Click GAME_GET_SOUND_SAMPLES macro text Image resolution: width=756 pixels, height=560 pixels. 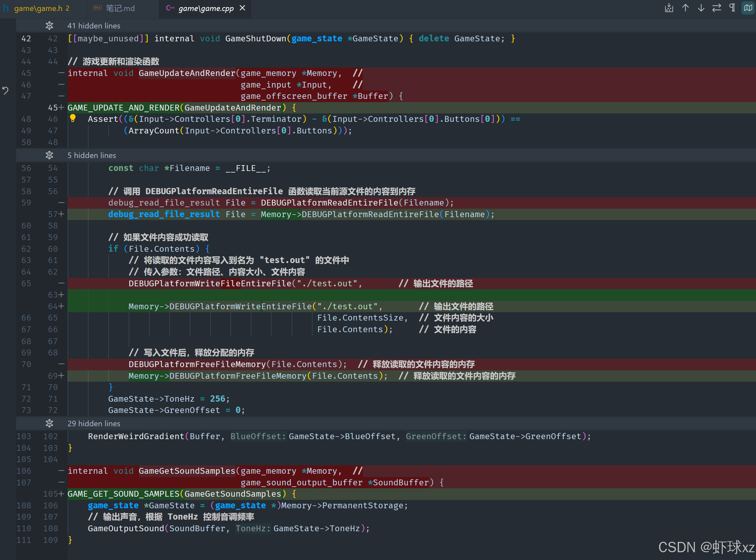(x=123, y=494)
